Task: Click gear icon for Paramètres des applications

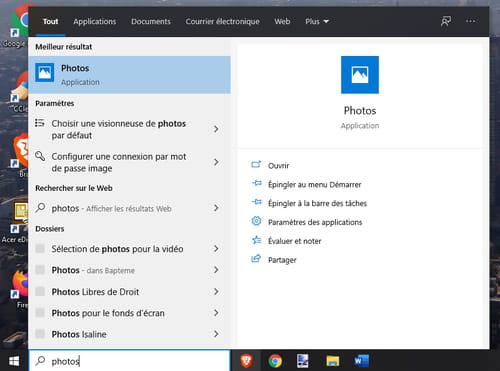Action: pos(256,221)
